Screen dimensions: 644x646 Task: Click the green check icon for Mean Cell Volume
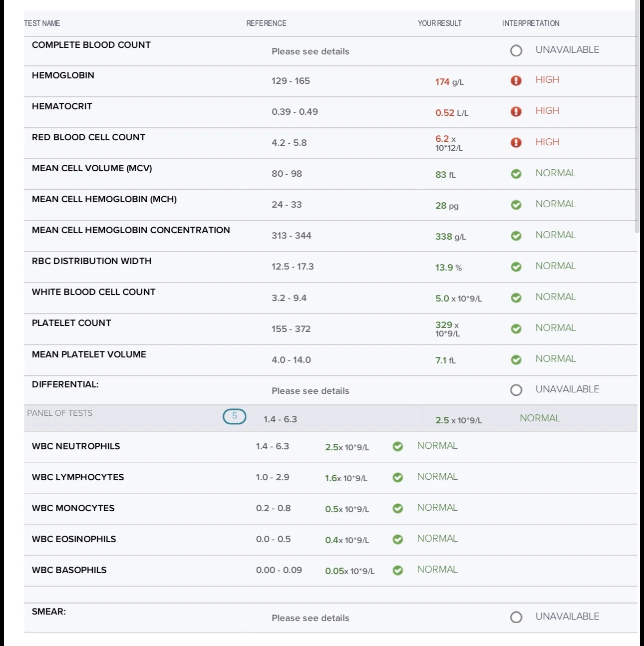pos(516,174)
